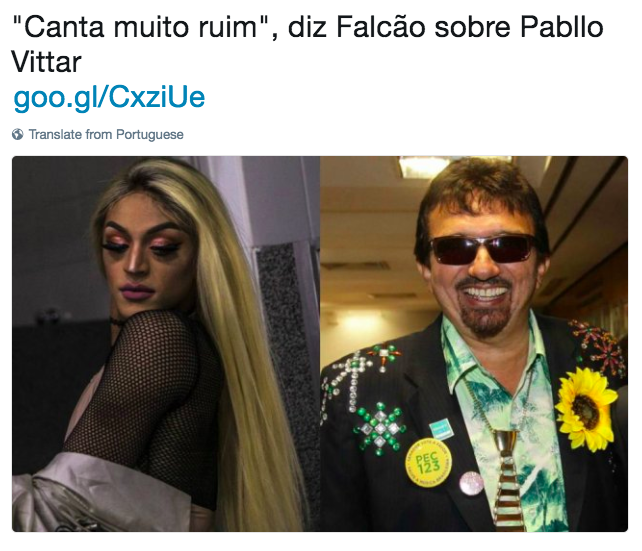Click Translate from Portuguese

point(106,134)
